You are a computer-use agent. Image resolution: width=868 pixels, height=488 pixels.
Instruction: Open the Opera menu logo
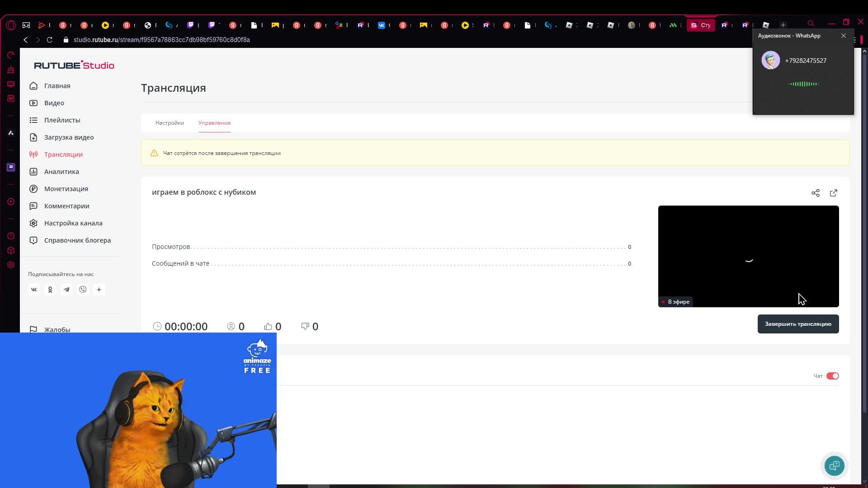11,25
